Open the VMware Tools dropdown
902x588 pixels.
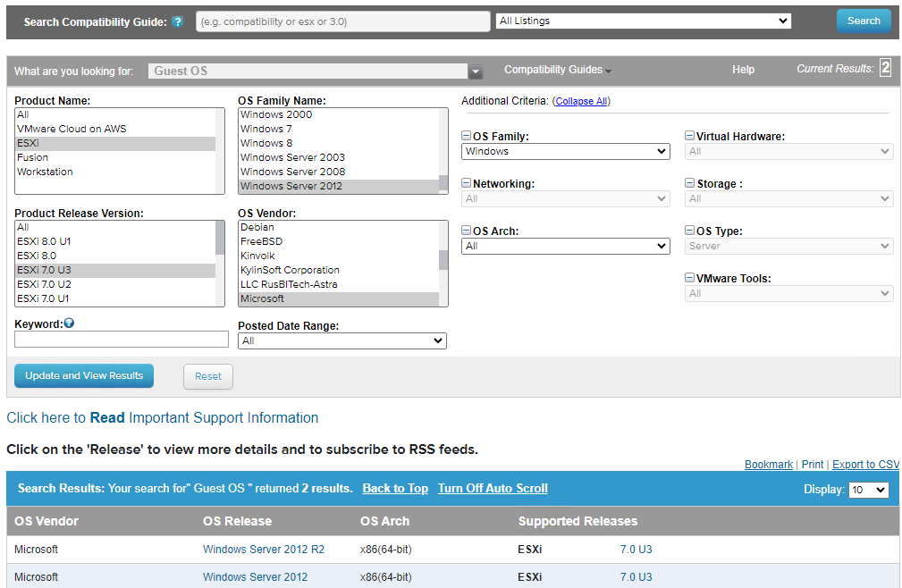click(x=788, y=293)
